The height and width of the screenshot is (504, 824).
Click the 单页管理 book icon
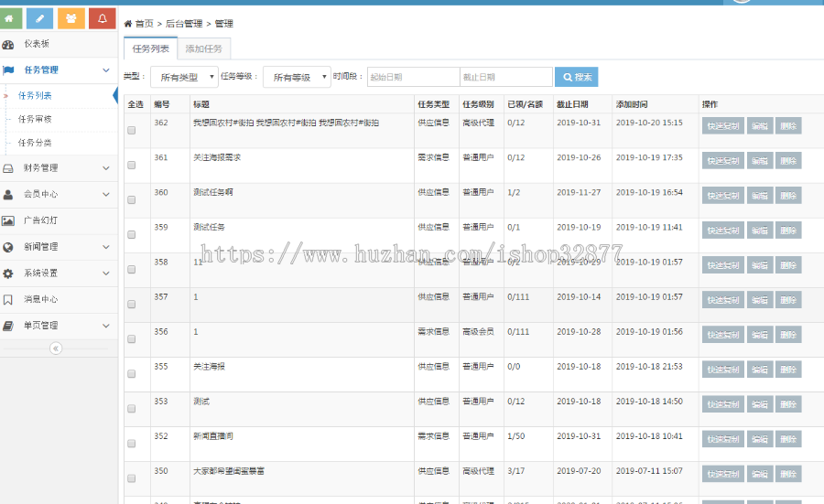[8, 326]
